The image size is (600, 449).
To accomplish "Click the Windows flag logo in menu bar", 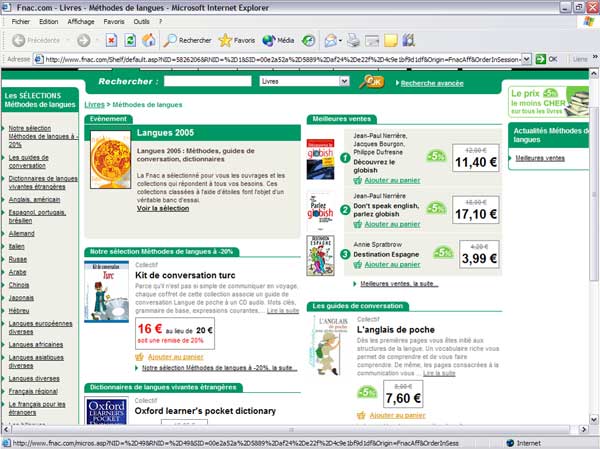I will (589, 21).
